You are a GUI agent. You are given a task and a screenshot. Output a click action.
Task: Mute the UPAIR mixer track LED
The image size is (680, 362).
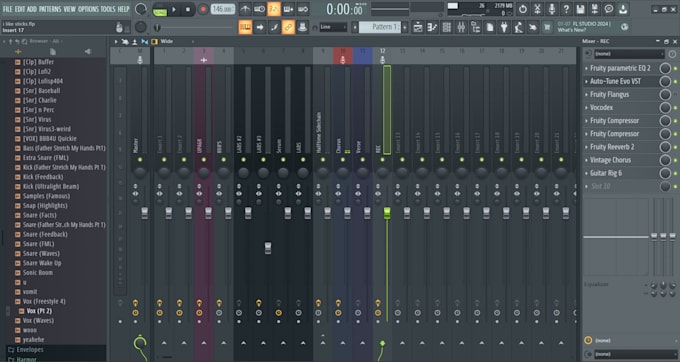(203, 160)
